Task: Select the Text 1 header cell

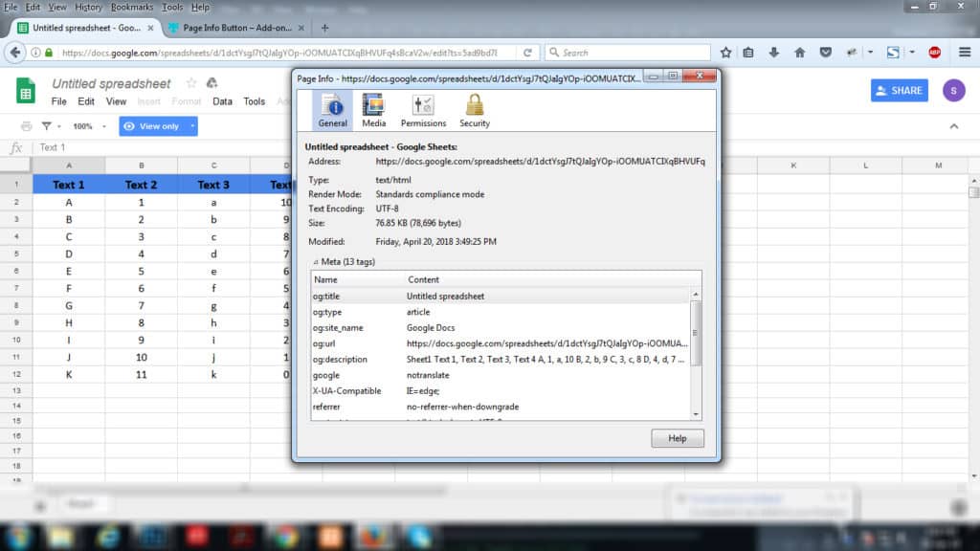Action: click(x=69, y=185)
